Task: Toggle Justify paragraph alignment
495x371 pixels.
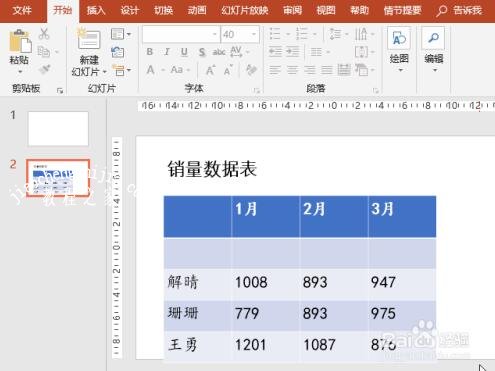Action: click(x=327, y=70)
